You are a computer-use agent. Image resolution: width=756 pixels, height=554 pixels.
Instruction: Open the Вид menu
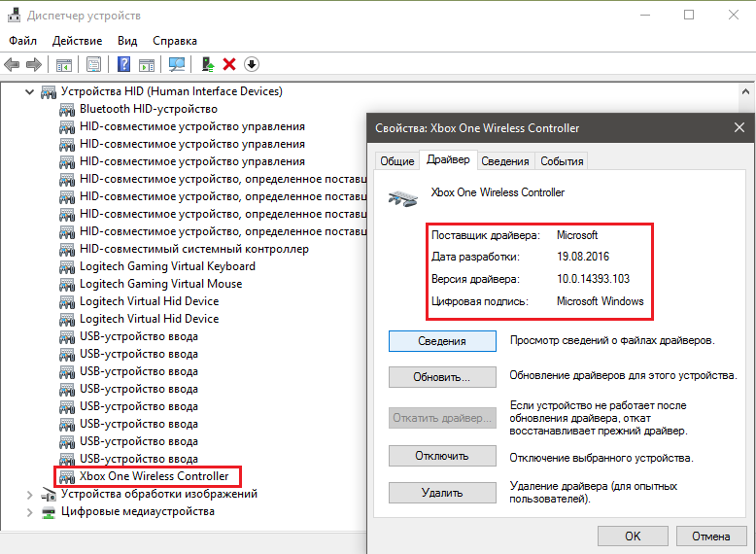coord(127,41)
